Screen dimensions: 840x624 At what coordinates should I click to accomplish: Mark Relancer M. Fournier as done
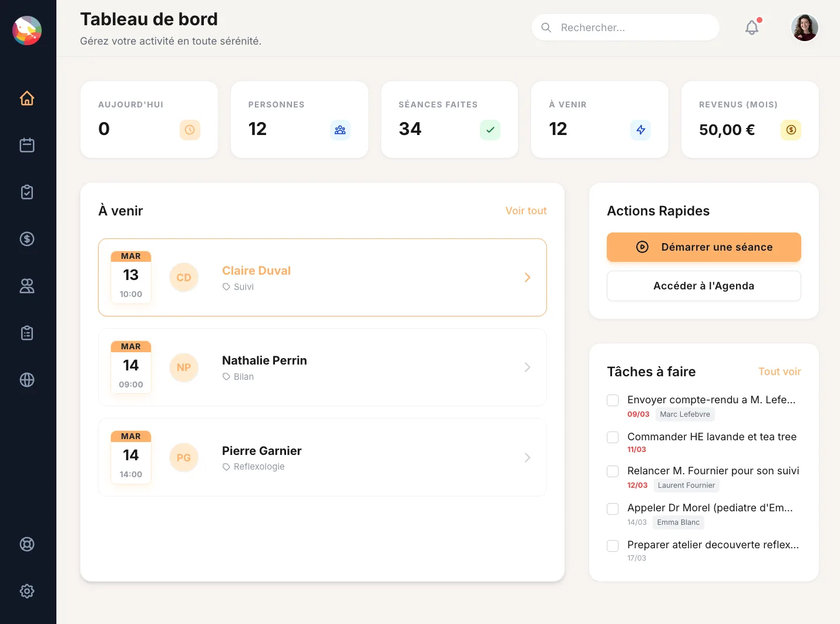[x=613, y=471]
